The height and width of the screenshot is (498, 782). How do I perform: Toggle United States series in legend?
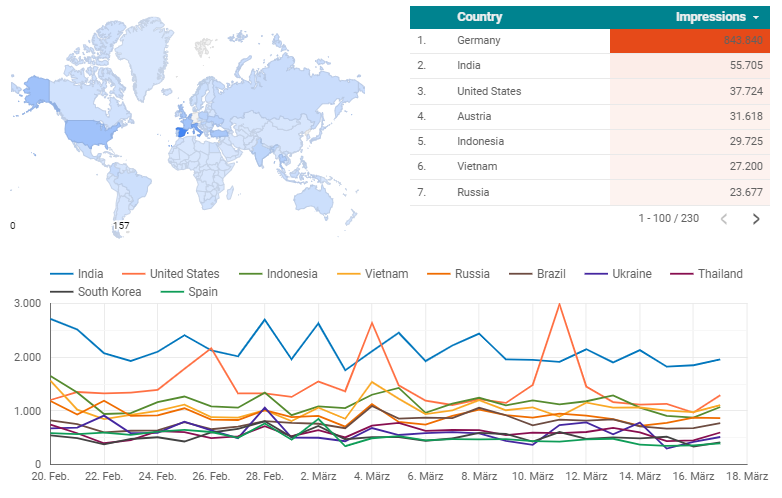click(x=171, y=274)
